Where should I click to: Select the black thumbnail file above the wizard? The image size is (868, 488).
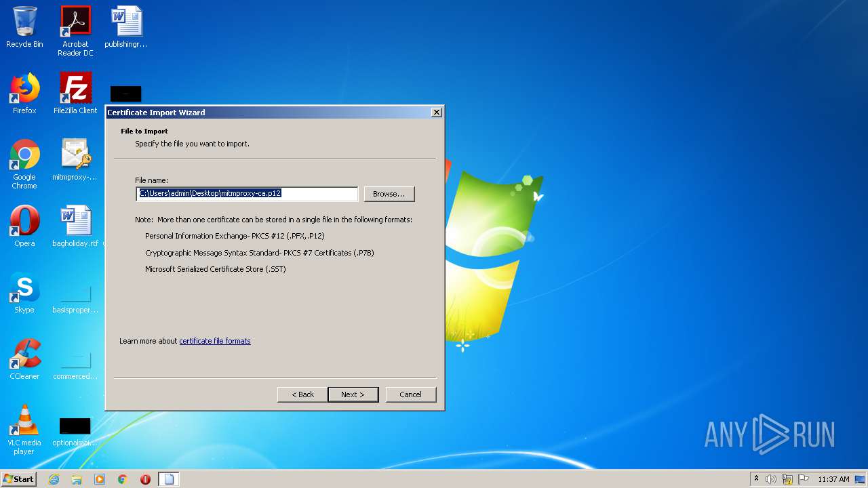click(x=126, y=94)
